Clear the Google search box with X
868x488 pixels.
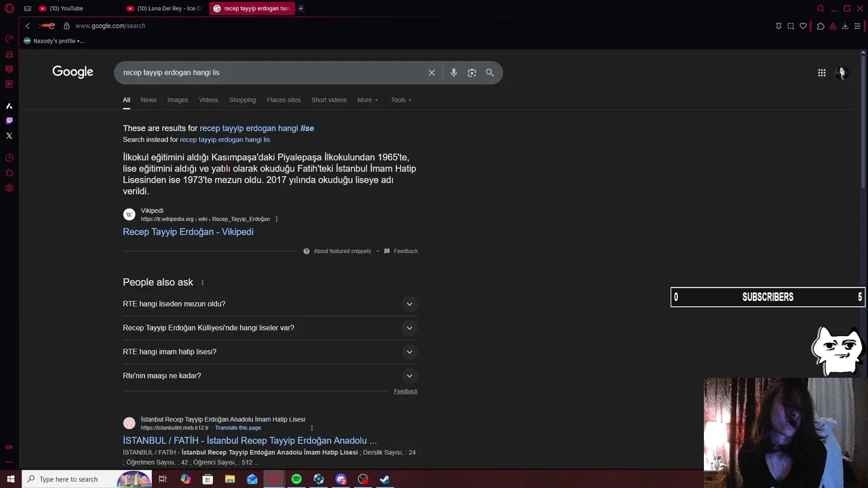click(x=431, y=73)
